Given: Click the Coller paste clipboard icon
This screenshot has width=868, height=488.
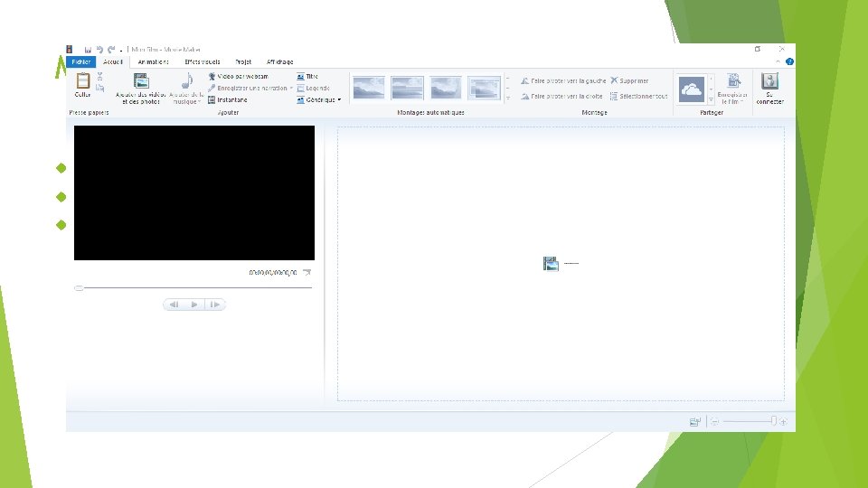Looking at the screenshot, I should [x=83, y=80].
